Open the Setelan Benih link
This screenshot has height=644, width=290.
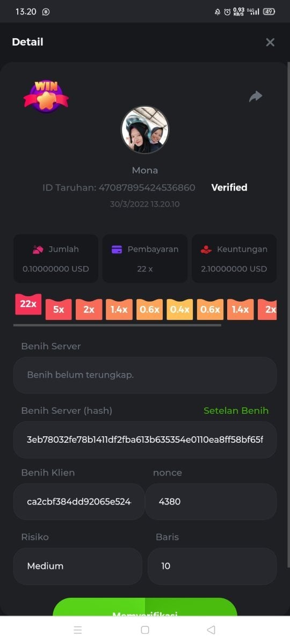[x=236, y=411]
